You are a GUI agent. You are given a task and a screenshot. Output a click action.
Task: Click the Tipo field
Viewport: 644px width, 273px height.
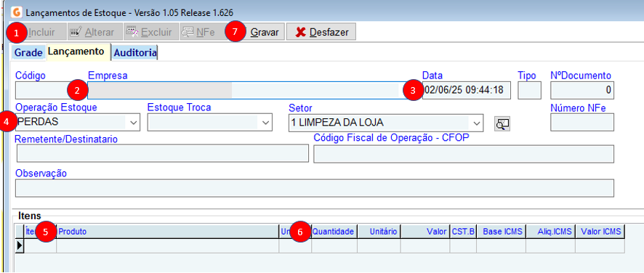click(529, 91)
